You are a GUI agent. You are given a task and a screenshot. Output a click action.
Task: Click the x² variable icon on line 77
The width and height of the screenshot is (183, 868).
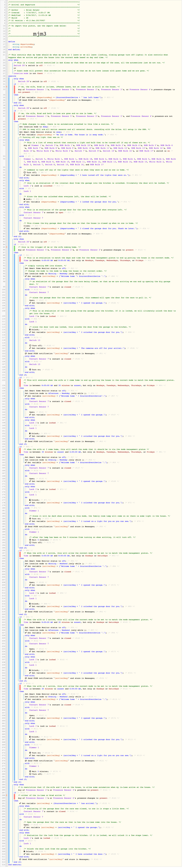[25, 228]
